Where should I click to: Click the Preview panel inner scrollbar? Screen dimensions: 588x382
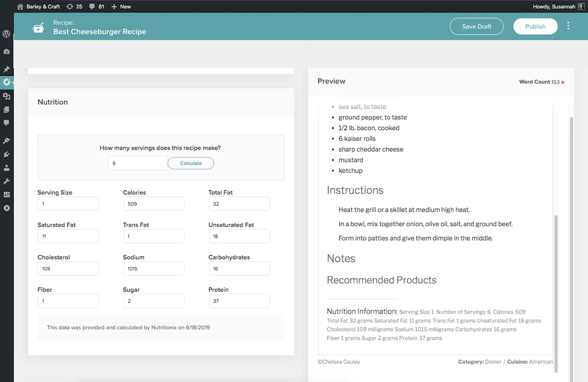556,293
